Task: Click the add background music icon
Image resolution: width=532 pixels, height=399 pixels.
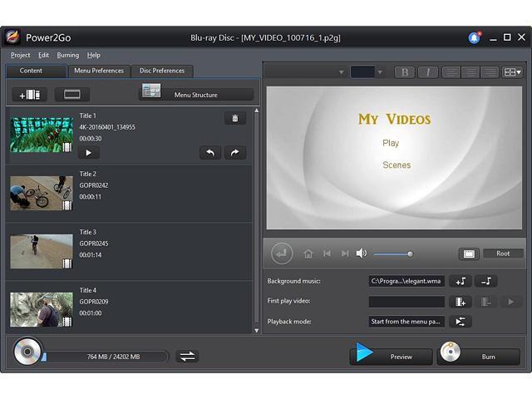Action: tap(461, 281)
